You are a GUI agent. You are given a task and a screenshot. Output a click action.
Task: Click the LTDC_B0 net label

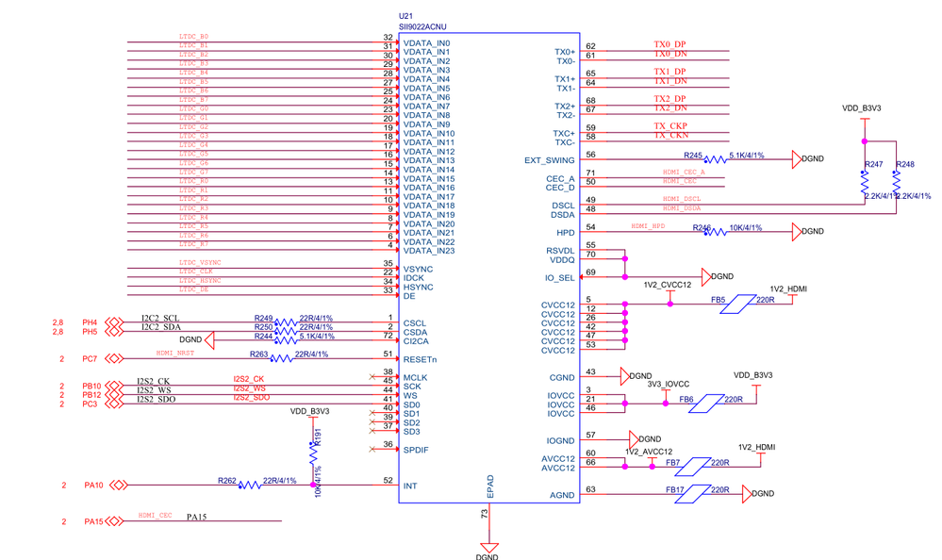coord(193,37)
